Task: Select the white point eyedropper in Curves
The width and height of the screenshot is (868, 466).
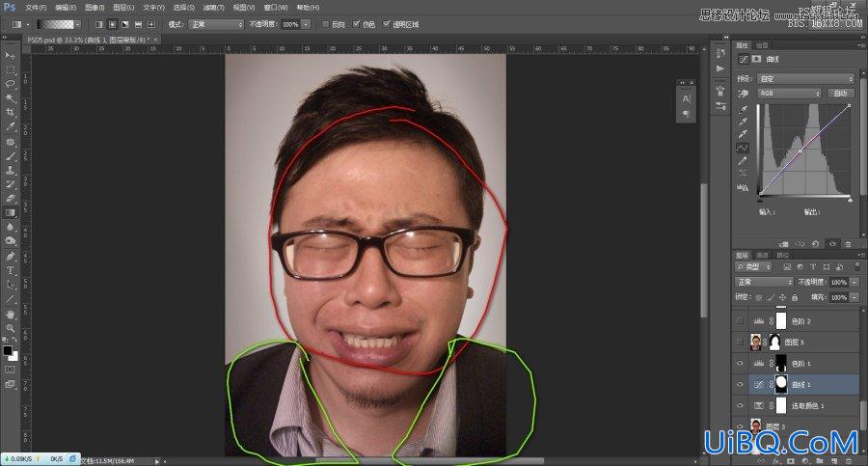Action: [x=743, y=135]
